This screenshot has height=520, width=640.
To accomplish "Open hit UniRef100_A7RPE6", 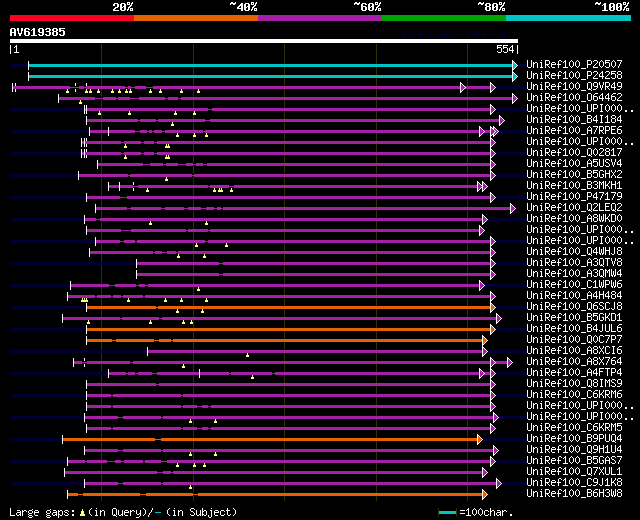I will click(x=574, y=131).
